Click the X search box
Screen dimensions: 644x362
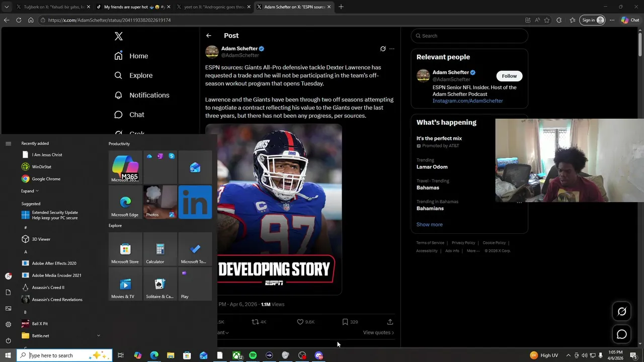pos(469,36)
